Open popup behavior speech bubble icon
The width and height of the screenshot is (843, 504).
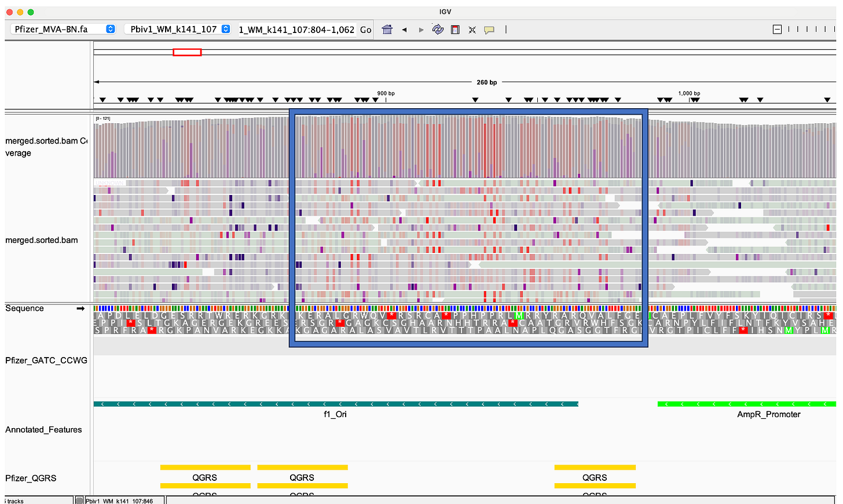(489, 30)
